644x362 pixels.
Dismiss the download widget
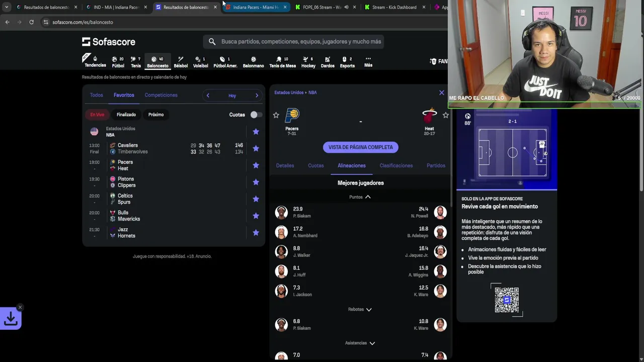pos(20,307)
